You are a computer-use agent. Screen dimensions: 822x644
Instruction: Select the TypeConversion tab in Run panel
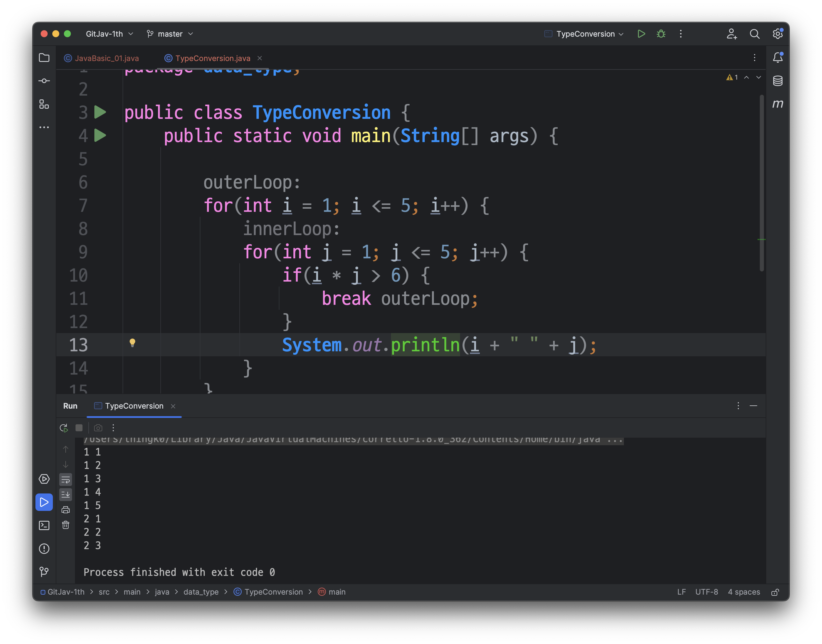134,406
